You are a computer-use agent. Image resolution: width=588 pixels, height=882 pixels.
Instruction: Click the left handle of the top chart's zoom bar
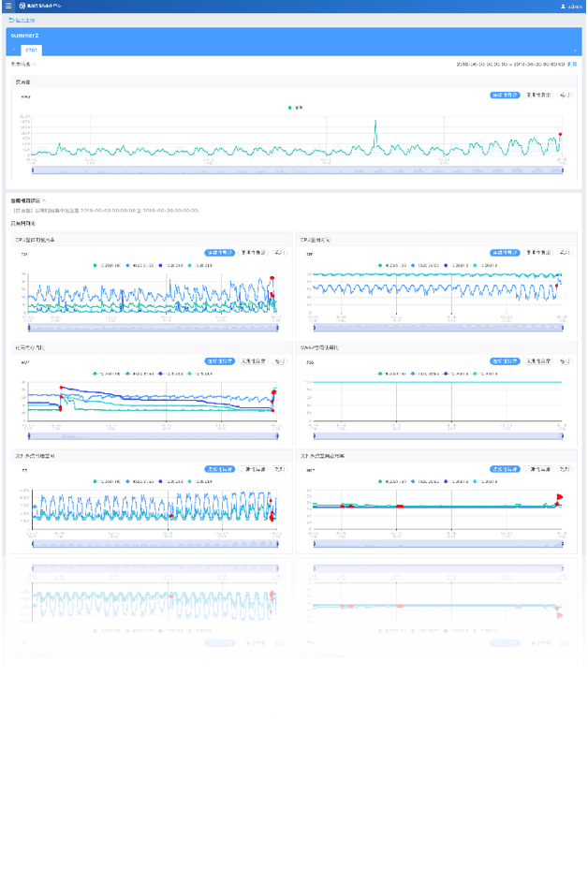coord(31,170)
